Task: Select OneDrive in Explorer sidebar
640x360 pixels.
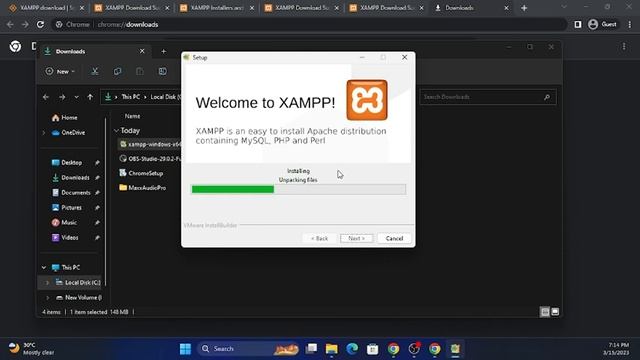Action: pos(69,133)
